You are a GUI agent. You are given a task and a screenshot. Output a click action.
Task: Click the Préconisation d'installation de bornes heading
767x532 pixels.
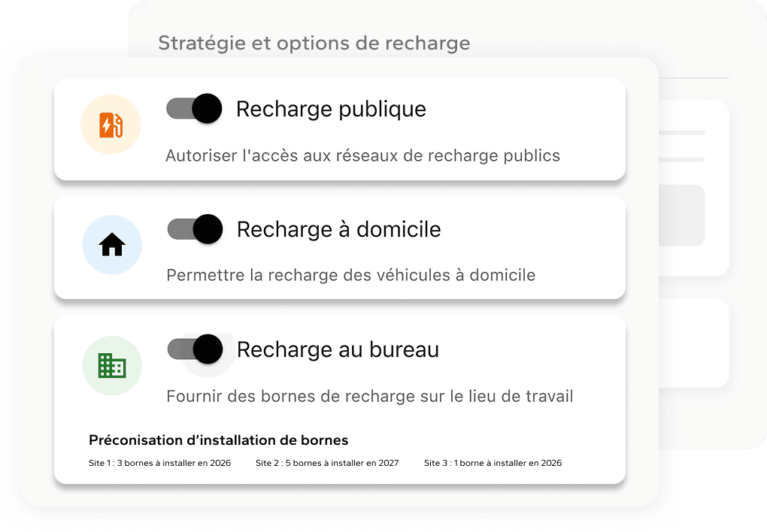pyautogui.click(x=219, y=440)
